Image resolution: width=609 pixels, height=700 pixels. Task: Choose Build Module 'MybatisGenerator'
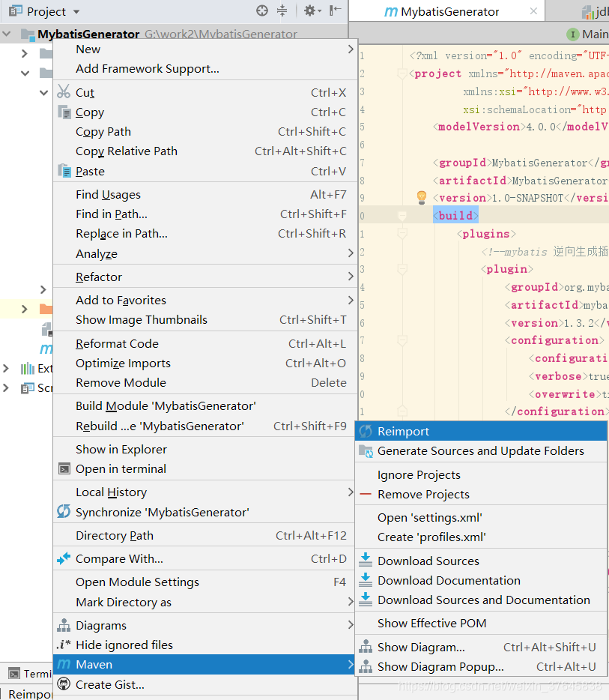pos(205,405)
